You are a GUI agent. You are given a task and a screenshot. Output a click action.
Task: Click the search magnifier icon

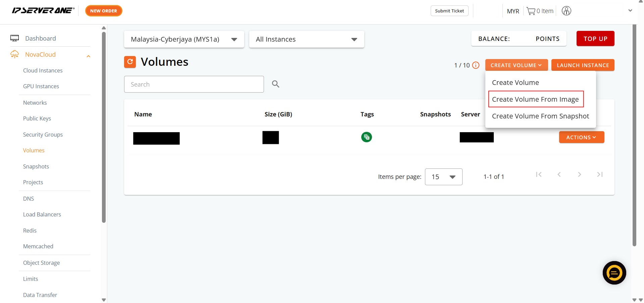point(275,84)
